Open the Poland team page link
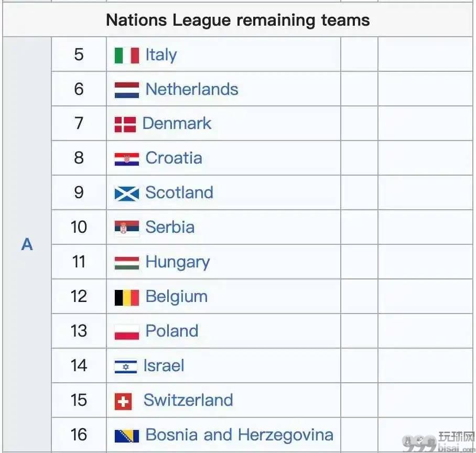476x453 pixels. coord(171,331)
